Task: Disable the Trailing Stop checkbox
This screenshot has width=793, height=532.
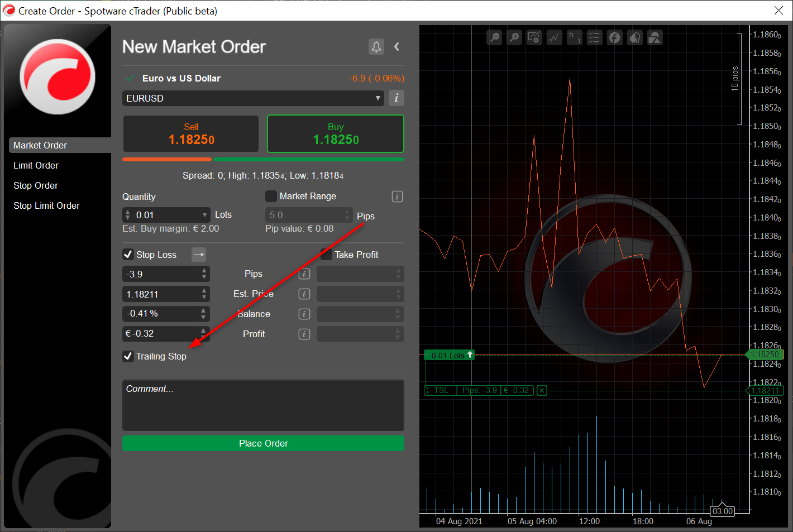Action: [x=128, y=356]
